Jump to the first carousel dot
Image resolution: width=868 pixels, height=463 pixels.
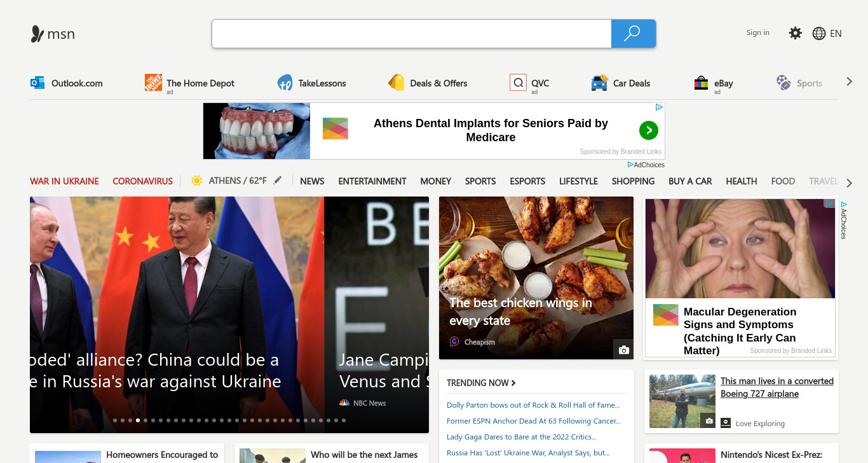[115, 420]
